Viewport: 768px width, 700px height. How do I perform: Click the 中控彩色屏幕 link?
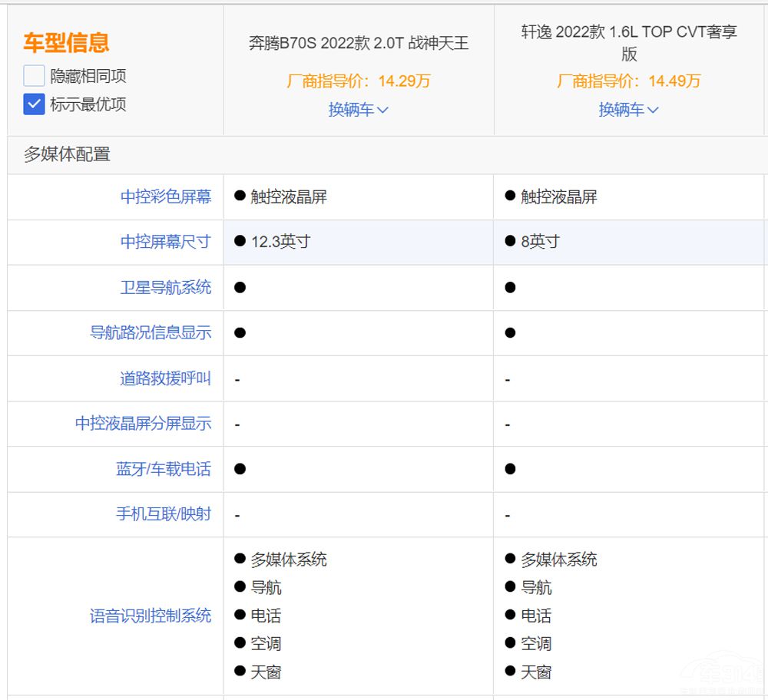[165, 196]
